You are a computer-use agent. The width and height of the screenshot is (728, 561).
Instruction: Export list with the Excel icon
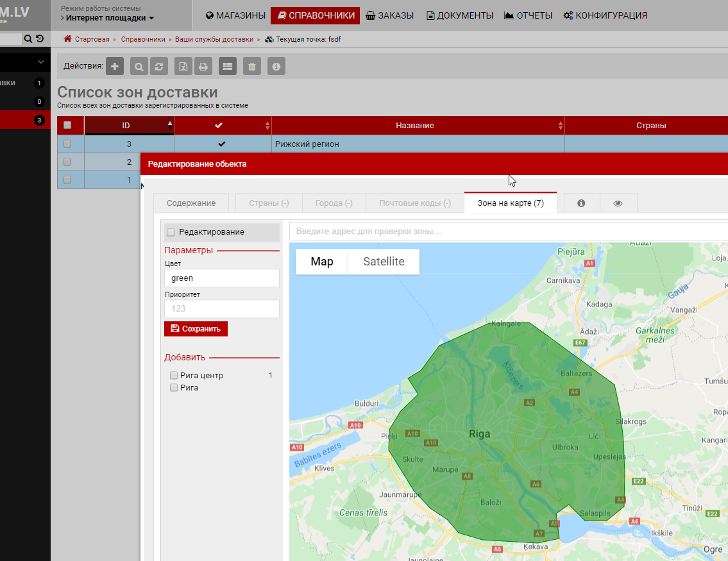[x=183, y=66]
